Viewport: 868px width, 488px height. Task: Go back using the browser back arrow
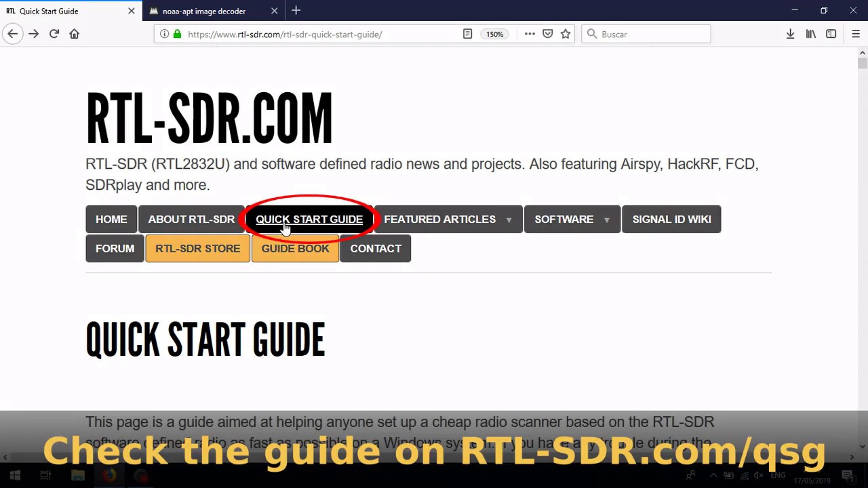12,34
